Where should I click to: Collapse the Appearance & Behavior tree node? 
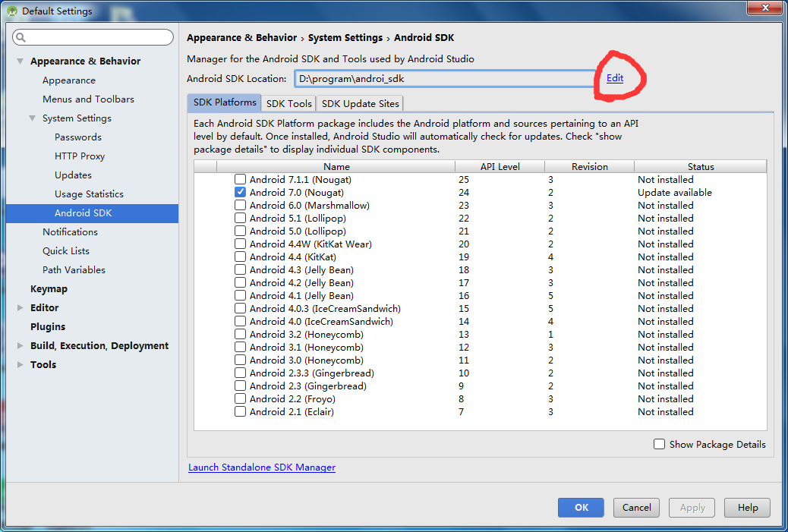20,61
